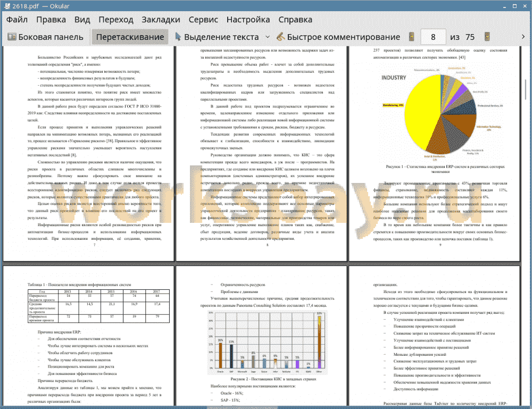This screenshot has height=409, width=532.
Task: Click the line "Причины перерасхода бюджета."
Action: [x=65, y=380]
